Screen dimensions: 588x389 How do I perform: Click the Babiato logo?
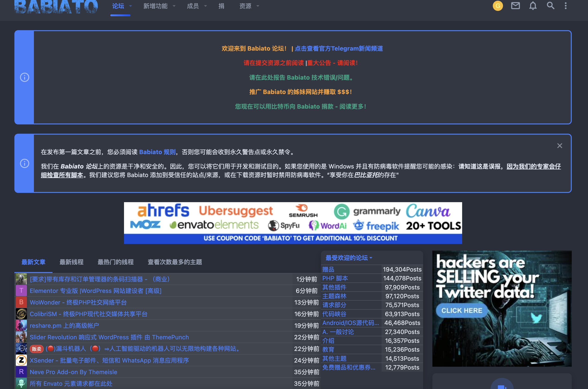pyautogui.click(x=56, y=6)
